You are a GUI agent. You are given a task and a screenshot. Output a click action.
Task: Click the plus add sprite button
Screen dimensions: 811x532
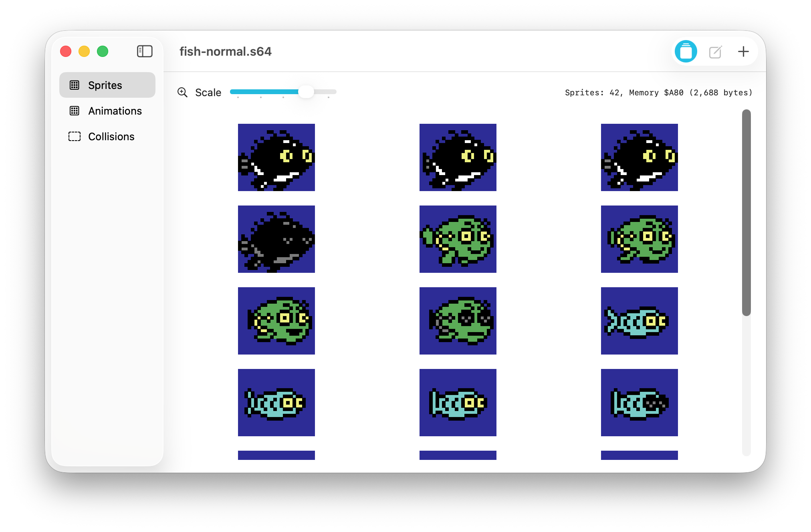(x=743, y=51)
